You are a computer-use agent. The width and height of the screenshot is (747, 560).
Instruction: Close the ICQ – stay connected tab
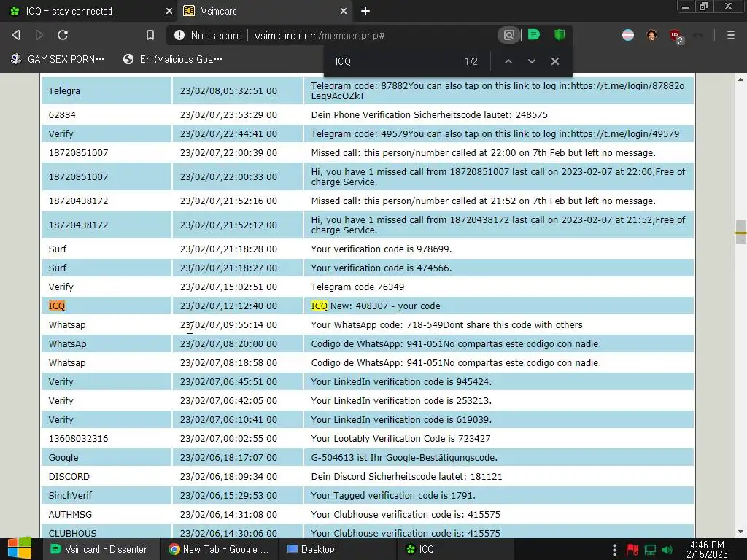(169, 10)
